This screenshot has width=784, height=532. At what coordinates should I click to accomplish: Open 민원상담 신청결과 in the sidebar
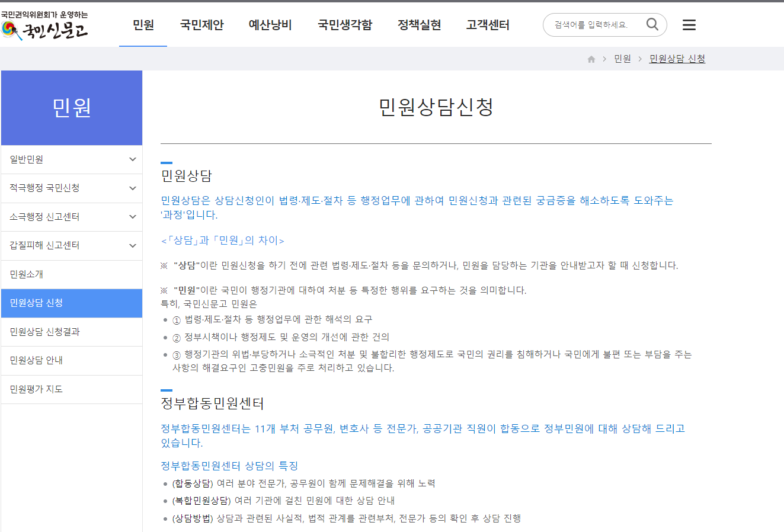[71, 332]
